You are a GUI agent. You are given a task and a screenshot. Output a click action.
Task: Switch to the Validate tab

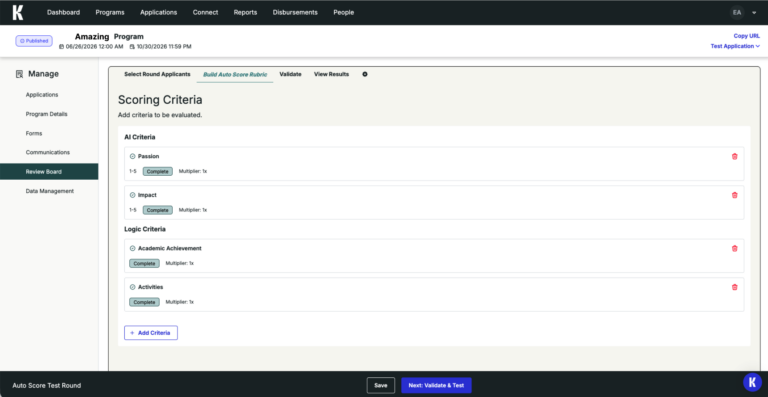[x=290, y=74]
